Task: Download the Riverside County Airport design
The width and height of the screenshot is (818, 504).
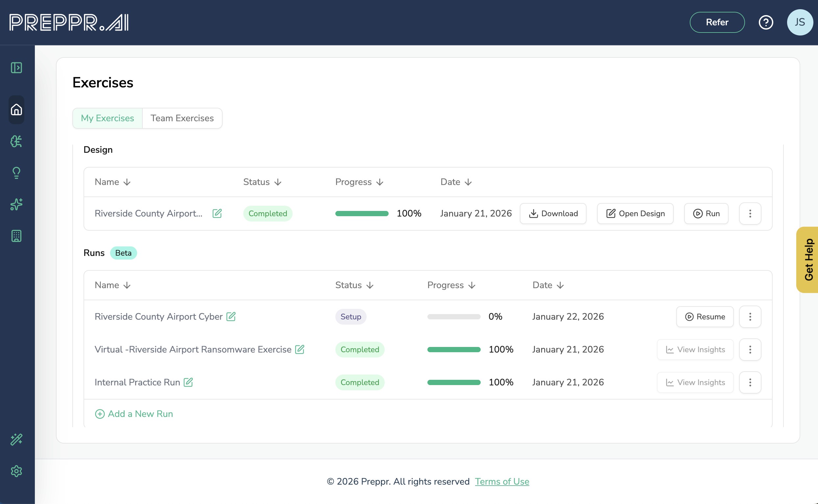Action: 553,213
